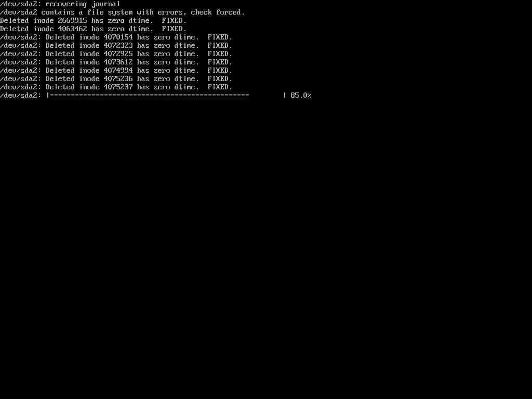Viewport: 532px width, 399px height.
Task: Click inode number 4073612
Action: coord(118,62)
